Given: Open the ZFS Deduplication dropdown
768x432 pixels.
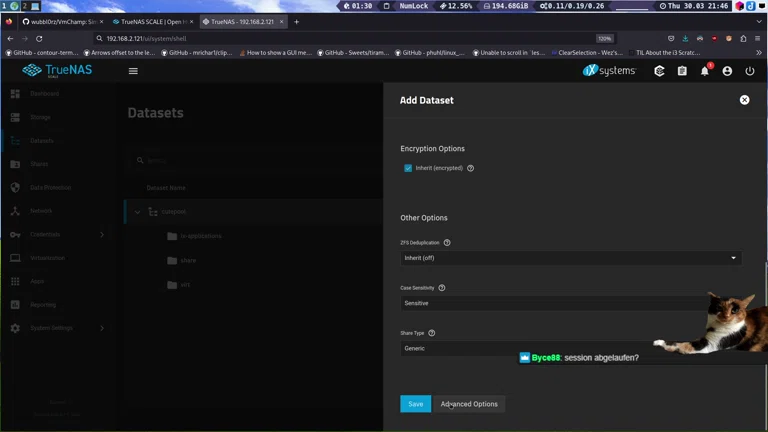Looking at the screenshot, I should pos(570,258).
